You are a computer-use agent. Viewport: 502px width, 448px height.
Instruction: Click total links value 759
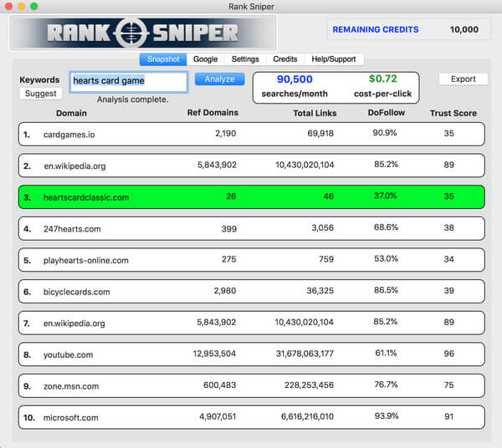(x=326, y=259)
